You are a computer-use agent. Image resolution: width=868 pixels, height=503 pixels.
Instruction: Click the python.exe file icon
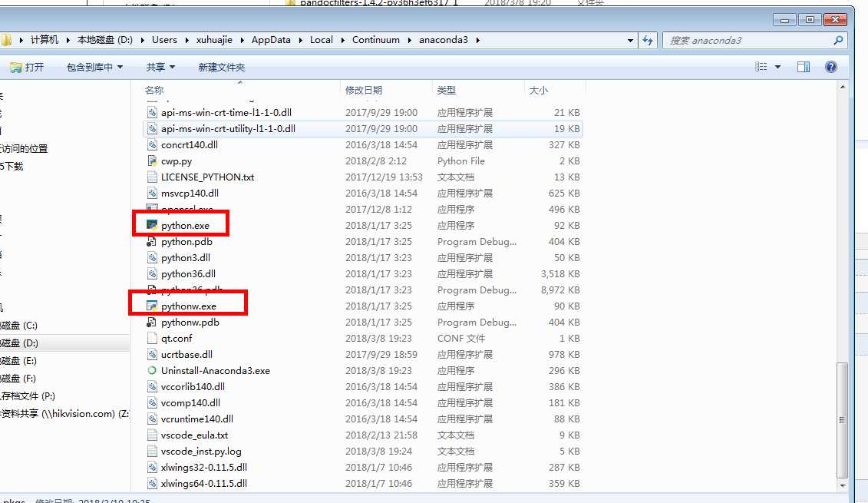[x=152, y=226]
